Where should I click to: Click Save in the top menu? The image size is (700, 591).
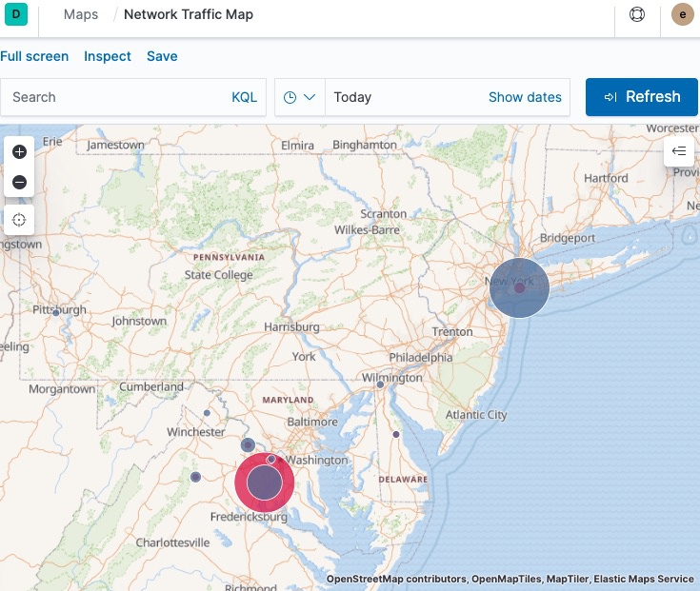(x=162, y=56)
